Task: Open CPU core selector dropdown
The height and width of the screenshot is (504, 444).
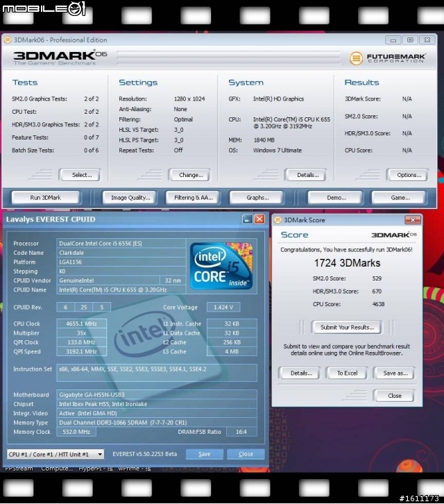Action: (x=55, y=454)
